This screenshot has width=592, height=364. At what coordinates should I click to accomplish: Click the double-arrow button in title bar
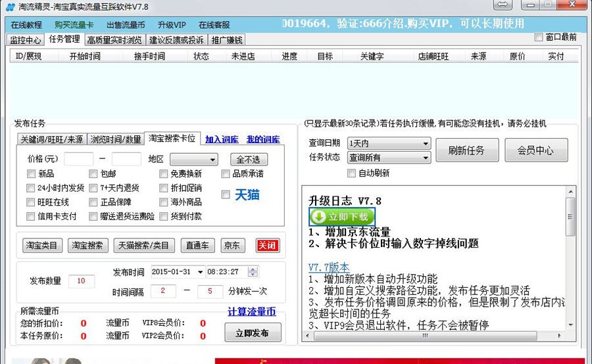pyautogui.click(x=503, y=5)
